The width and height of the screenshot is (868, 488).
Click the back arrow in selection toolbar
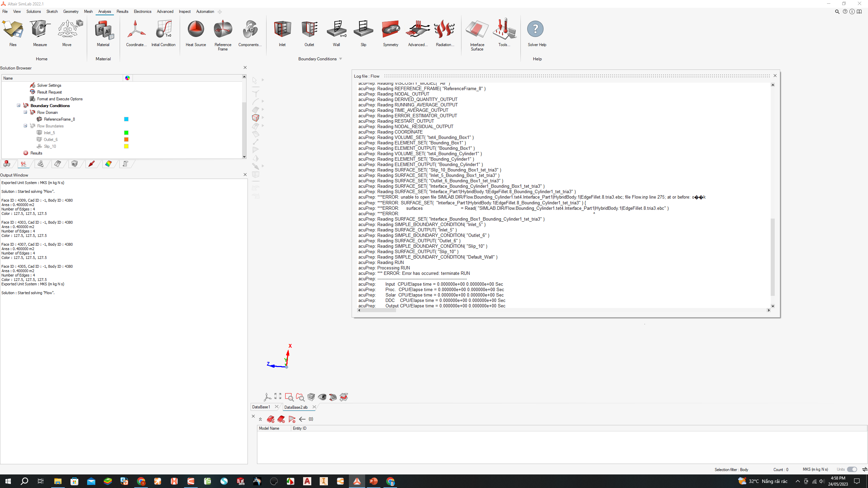pos(302,419)
